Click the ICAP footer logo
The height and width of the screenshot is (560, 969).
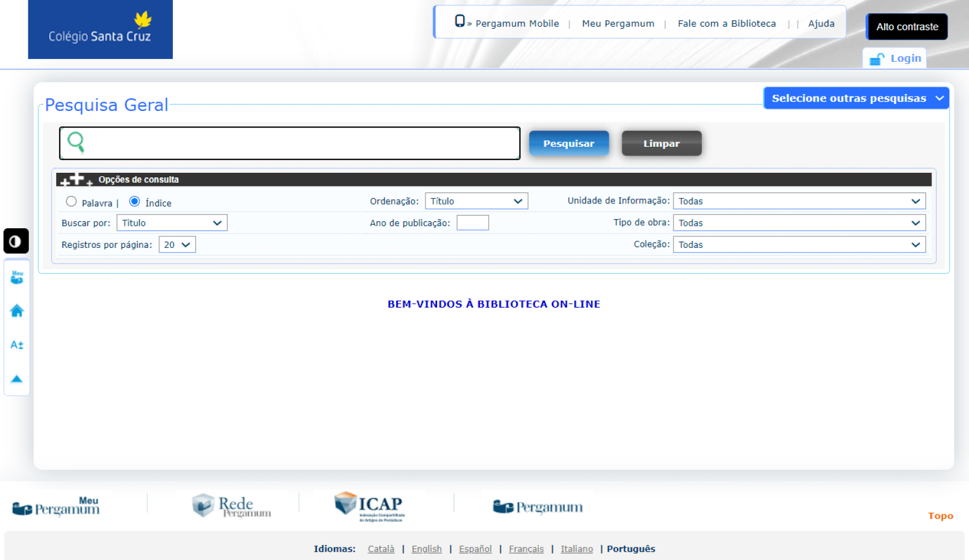(369, 506)
